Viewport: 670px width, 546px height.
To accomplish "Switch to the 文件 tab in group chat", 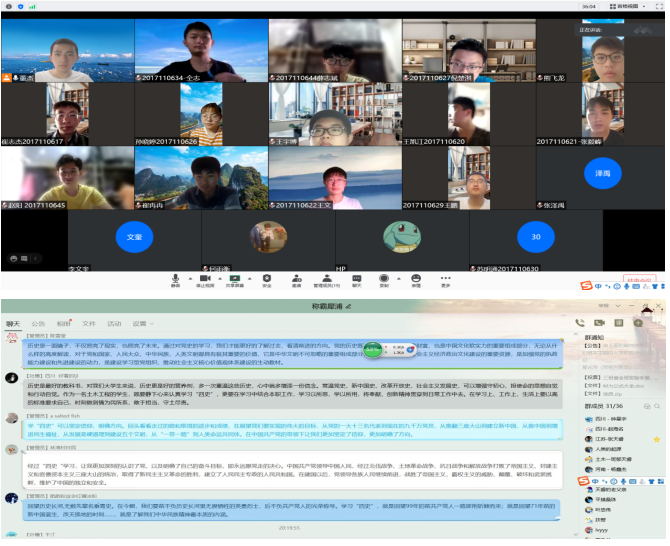I will click(x=89, y=324).
